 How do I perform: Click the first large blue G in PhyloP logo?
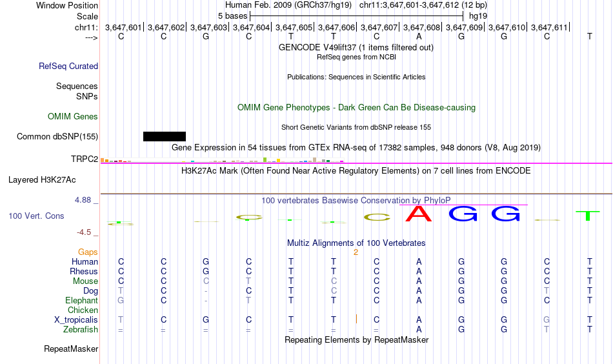[x=463, y=214]
